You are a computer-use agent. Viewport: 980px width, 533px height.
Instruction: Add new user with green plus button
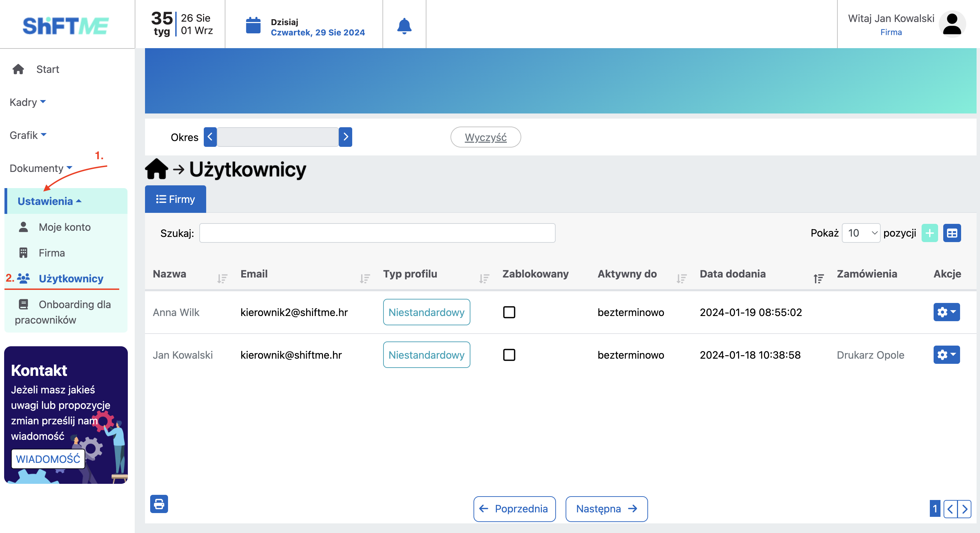coord(929,233)
